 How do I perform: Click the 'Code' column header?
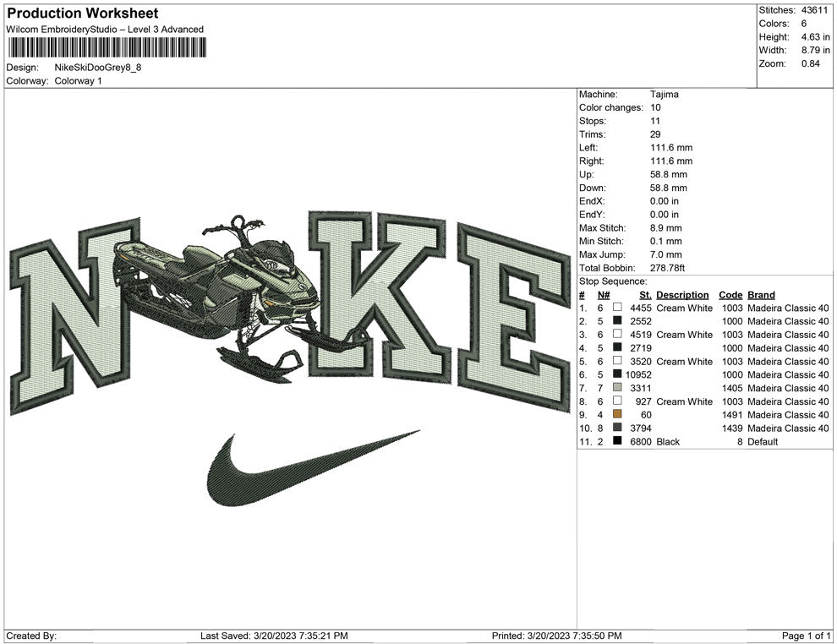[x=730, y=294]
